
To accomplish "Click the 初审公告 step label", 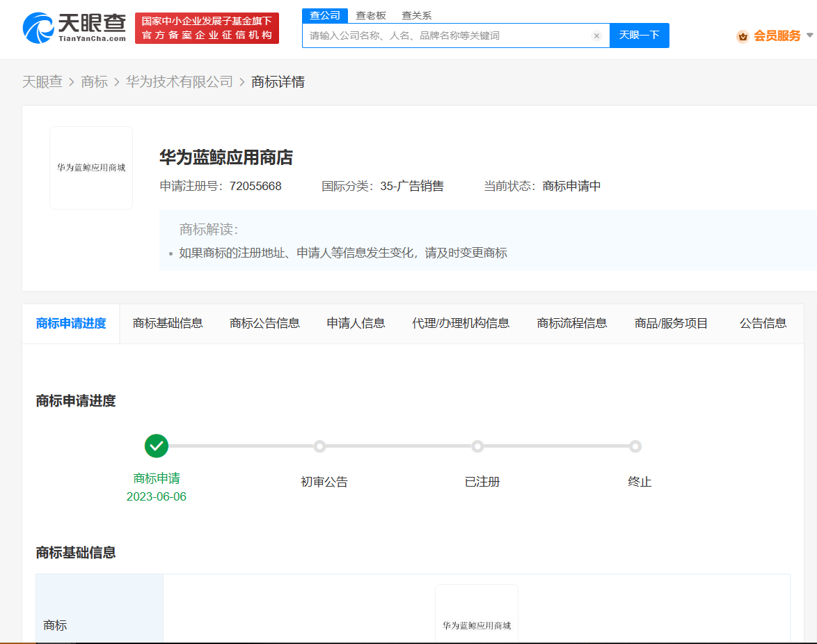I will (x=324, y=482).
